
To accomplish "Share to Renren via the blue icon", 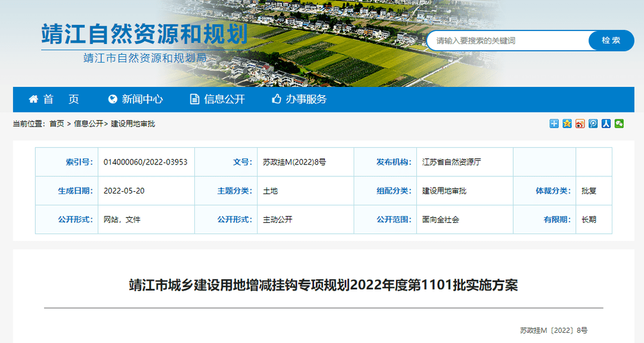I will 606,123.
